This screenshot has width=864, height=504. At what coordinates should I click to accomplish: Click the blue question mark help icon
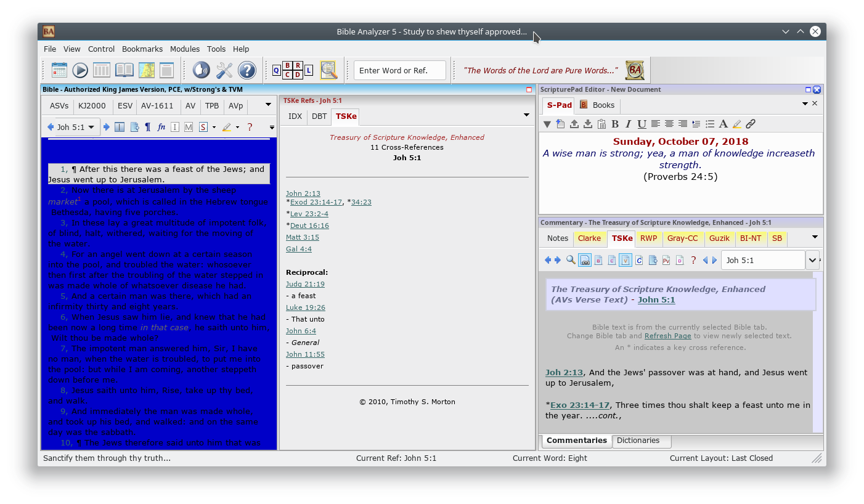[x=247, y=70]
